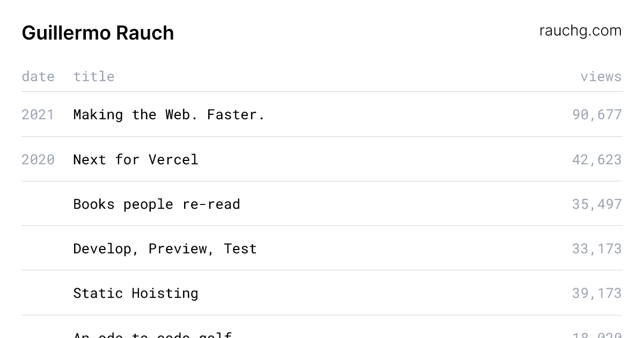644x338 pixels.
Task: Click the 90,677 views count
Action: [x=597, y=114]
